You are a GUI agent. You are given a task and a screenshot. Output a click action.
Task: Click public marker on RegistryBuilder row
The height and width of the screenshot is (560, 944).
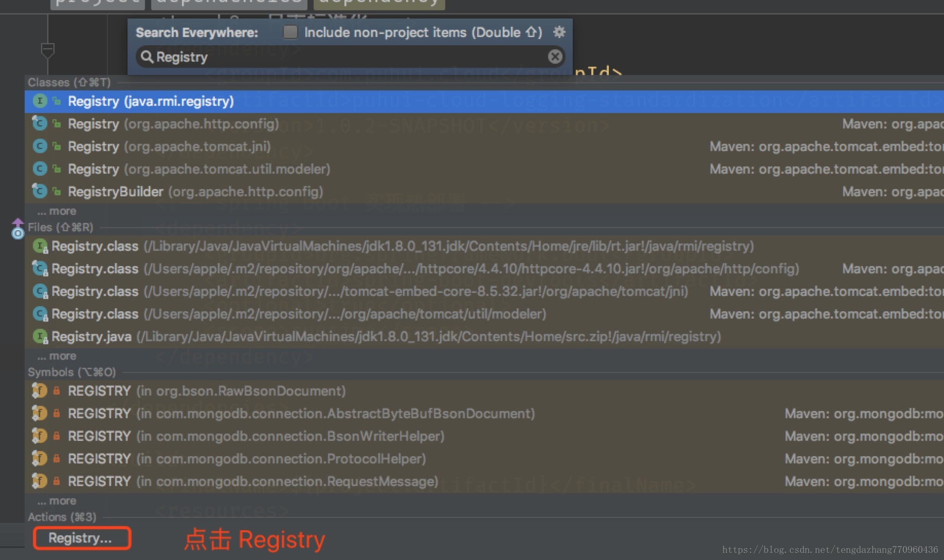coord(57,192)
